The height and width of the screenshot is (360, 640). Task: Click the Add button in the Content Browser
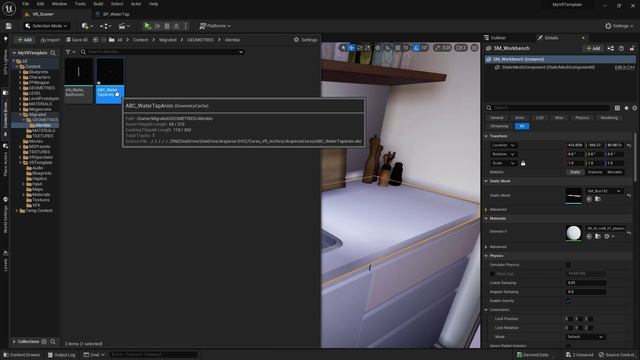(24, 40)
